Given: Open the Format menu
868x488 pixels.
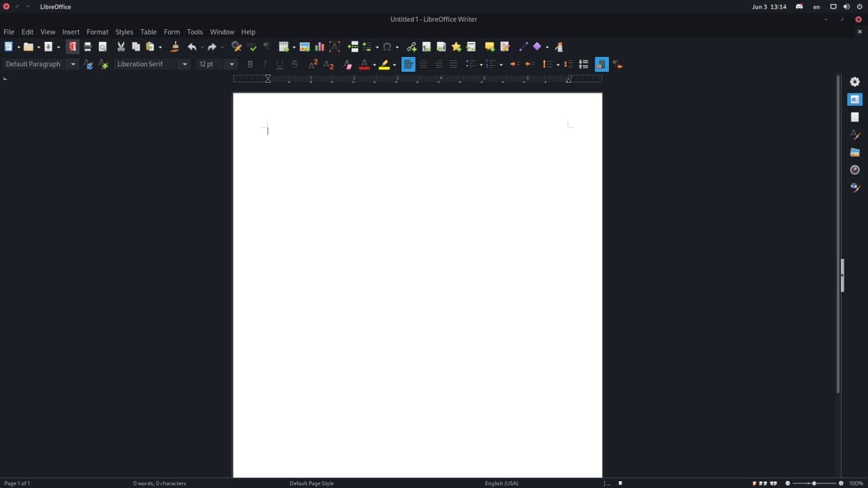Looking at the screenshot, I should pyautogui.click(x=97, y=32).
